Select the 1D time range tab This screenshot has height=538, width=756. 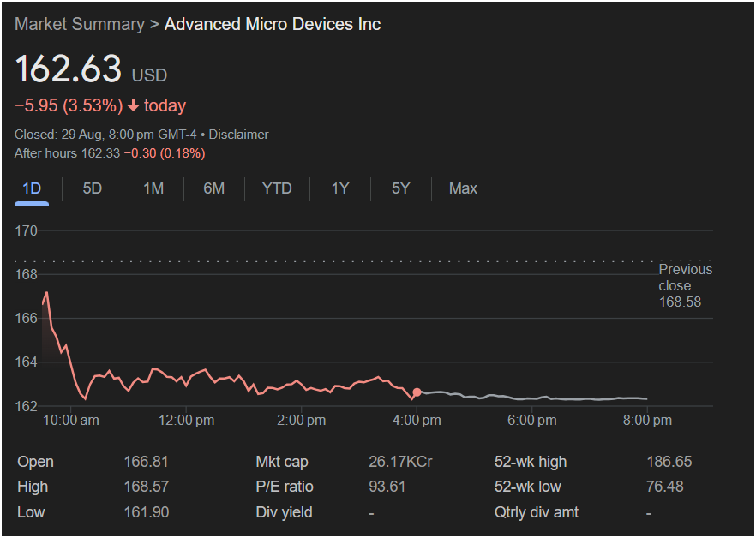tap(32, 188)
